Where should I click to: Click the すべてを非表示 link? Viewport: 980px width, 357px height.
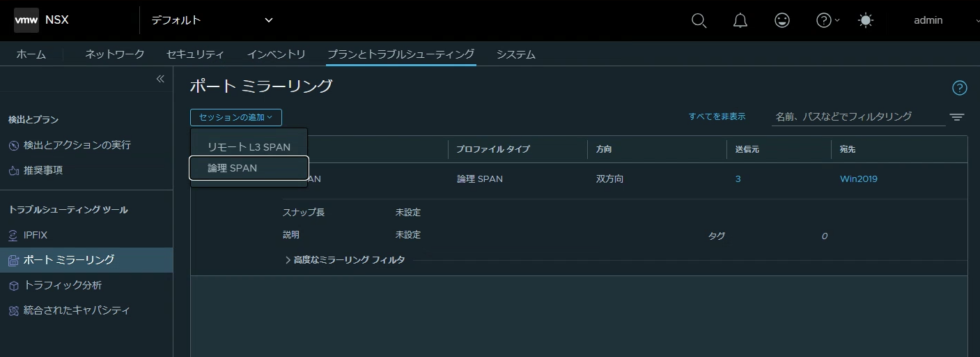(717, 116)
